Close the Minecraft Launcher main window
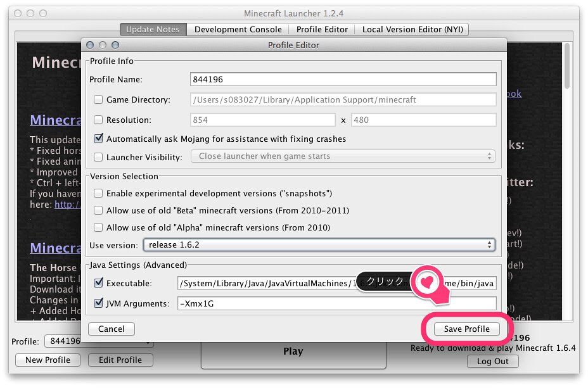588x392 pixels. 18,13
